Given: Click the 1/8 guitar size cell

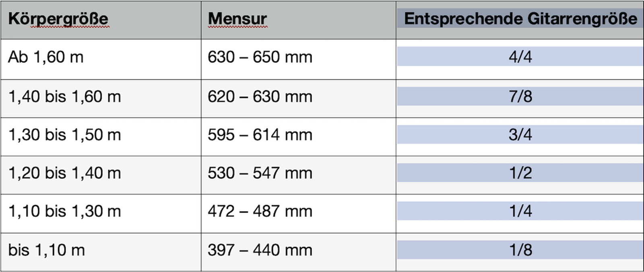Looking at the screenshot, I should (520, 250).
